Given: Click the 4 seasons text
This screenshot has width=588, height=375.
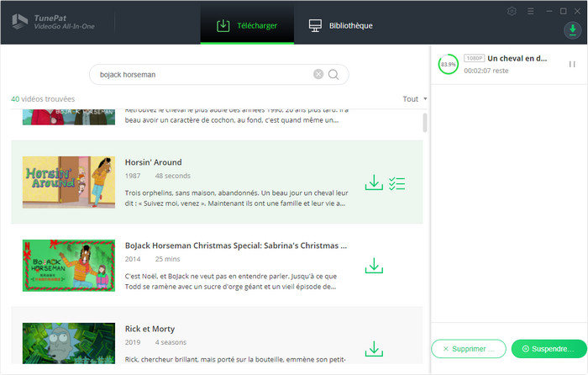Looking at the screenshot, I should pyautogui.click(x=171, y=342).
